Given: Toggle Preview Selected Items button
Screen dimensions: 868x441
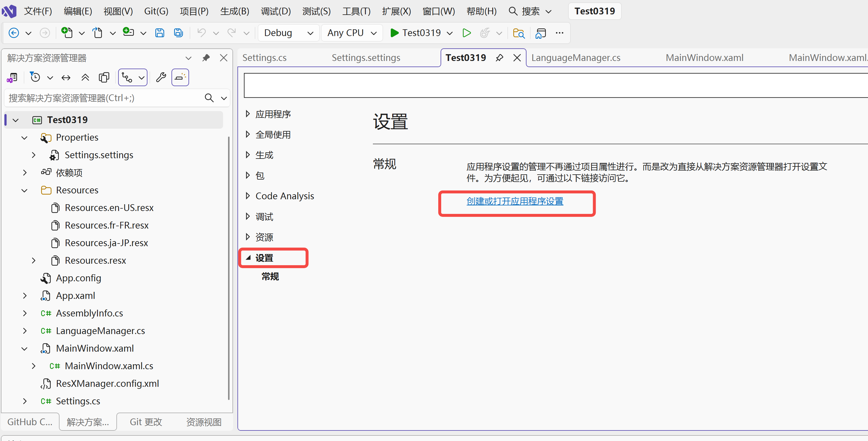Looking at the screenshot, I should [180, 78].
